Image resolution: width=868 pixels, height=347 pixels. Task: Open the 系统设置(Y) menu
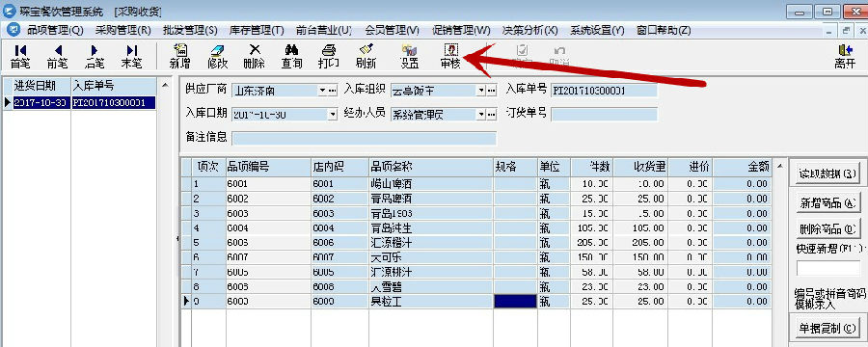point(597,30)
